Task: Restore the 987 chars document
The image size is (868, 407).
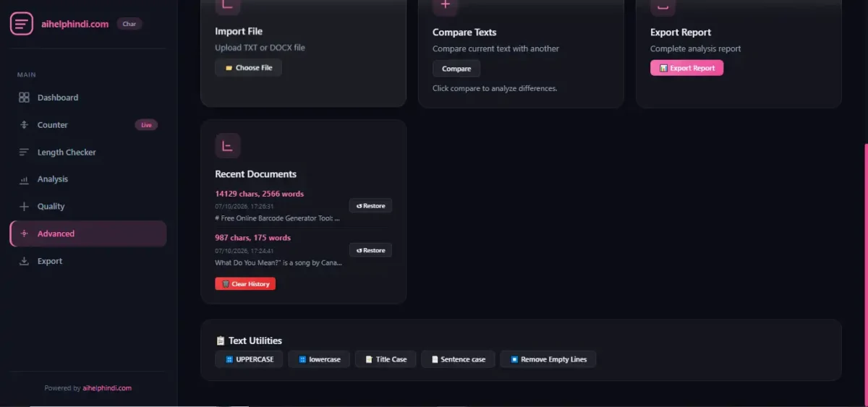Action: (x=370, y=250)
